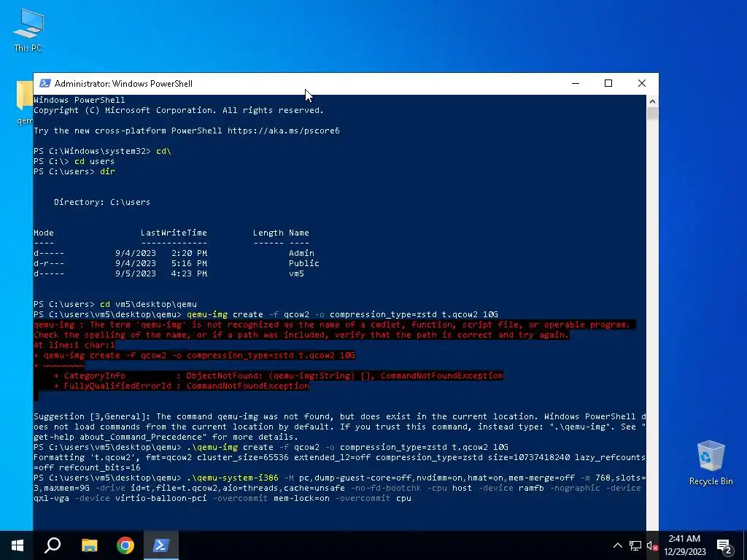
Task: Click the 'cd users' command text
Action: click(x=94, y=161)
